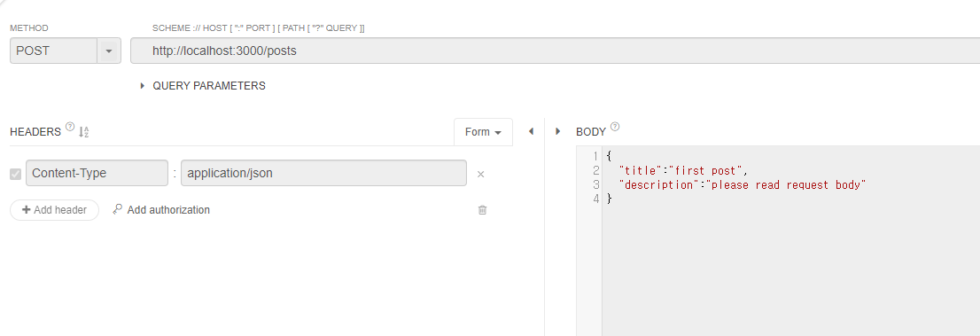The height and width of the screenshot is (336, 980).
Task: Open the Form view dropdown
Action: pos(483,132)
